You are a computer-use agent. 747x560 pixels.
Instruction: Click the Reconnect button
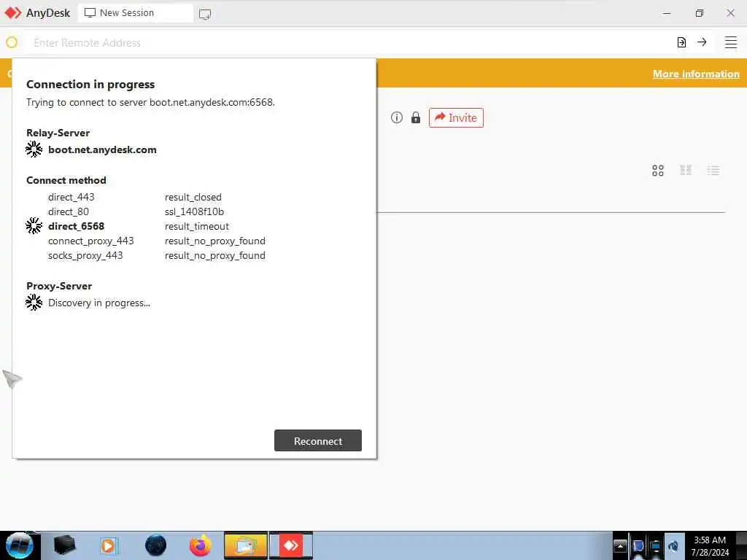318,440
